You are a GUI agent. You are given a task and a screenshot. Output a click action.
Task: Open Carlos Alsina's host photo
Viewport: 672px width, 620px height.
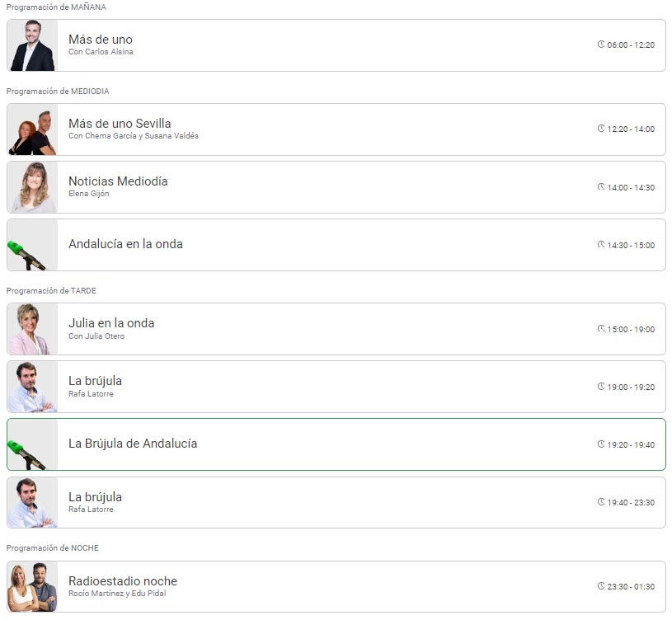[32, 45]
